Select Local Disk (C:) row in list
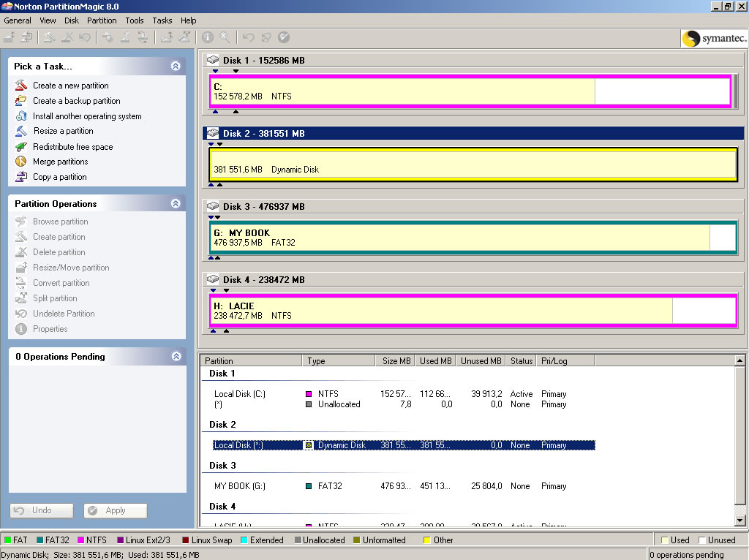Screen dimensions: 749x560 tap(404, 394)
